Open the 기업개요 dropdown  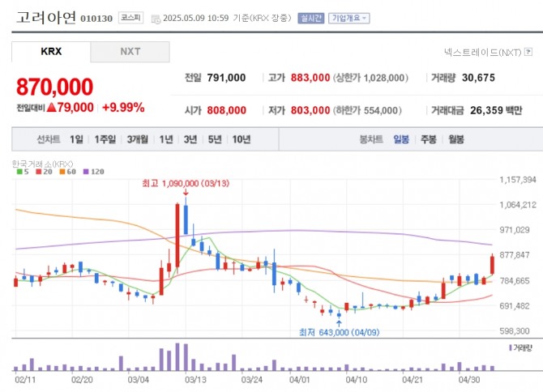pyautogui.click(x=349, y=18)
